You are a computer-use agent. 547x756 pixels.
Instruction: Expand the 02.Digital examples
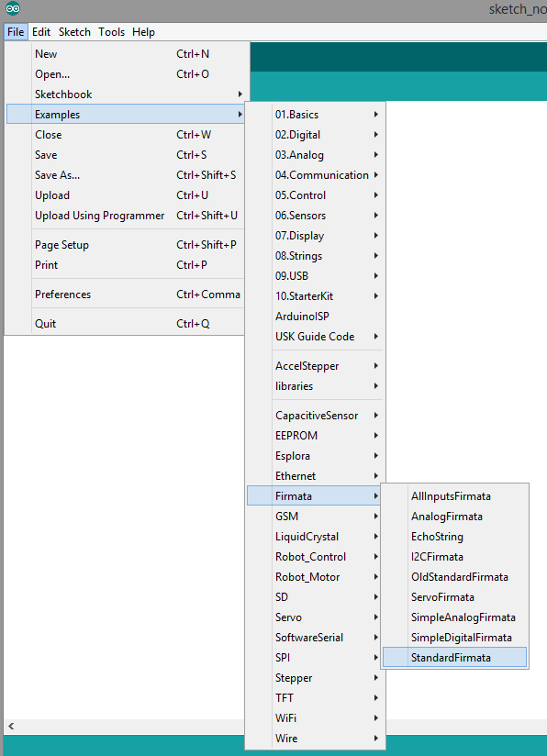click(x=316, y=135)
